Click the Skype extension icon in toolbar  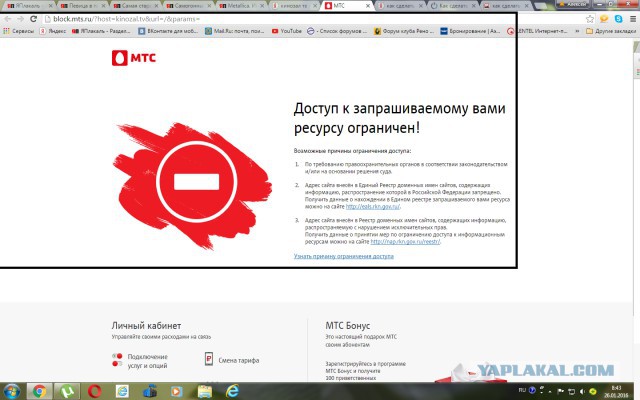click(619, 19)
